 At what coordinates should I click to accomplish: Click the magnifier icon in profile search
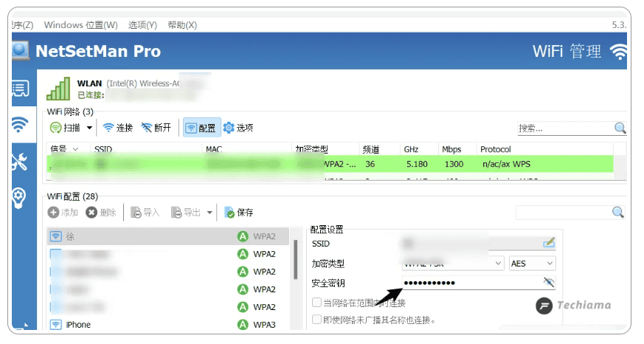click(x=617, y=212)
